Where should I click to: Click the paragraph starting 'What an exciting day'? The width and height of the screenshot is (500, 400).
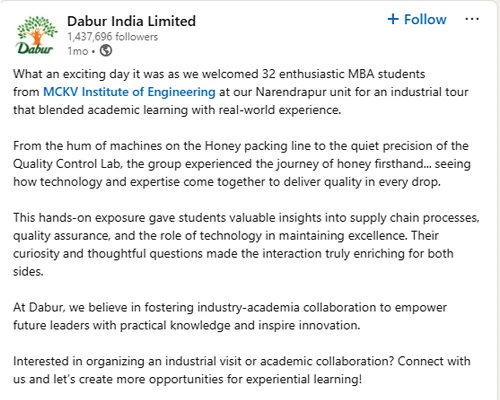click(x=241, y=92)
